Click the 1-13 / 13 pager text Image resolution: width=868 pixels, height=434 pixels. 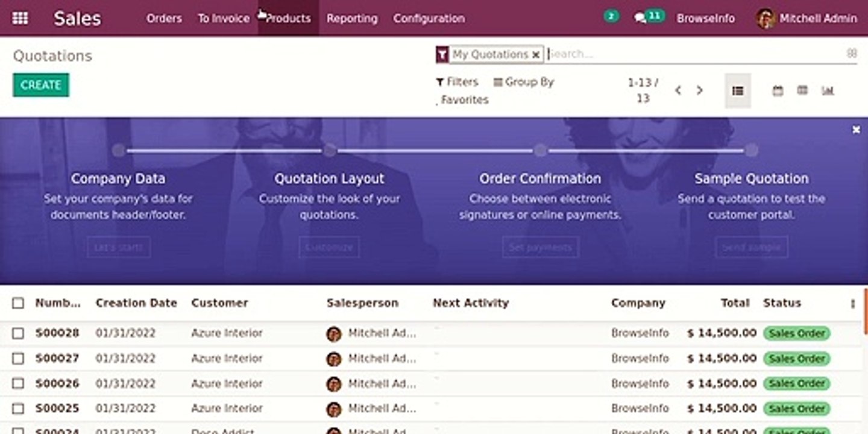643,90
